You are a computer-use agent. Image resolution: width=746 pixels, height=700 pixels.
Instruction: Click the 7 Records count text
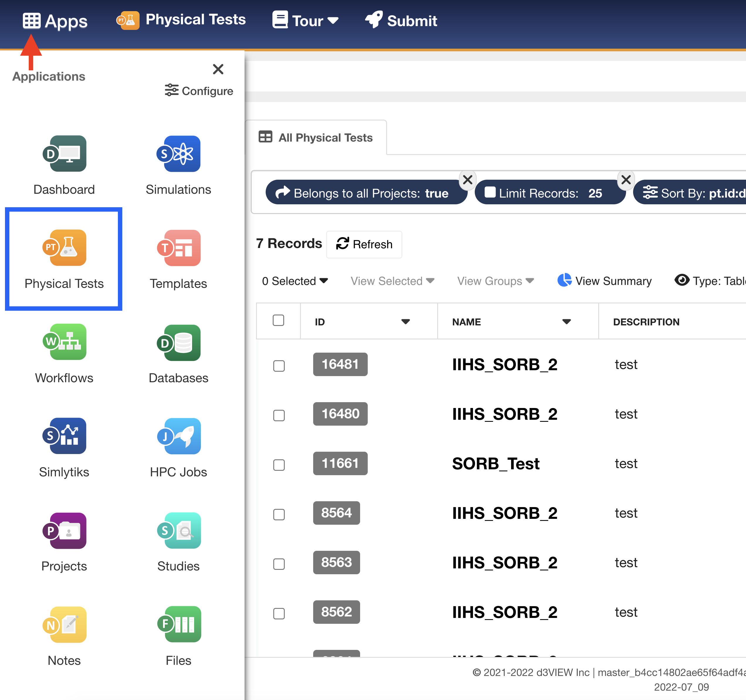point(289,244)
